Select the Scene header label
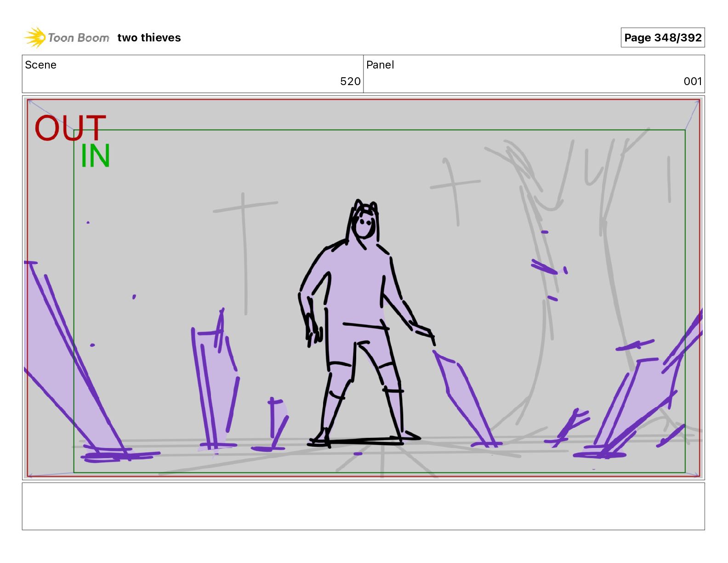Screen dimensions: 728x563 point(41,65)
